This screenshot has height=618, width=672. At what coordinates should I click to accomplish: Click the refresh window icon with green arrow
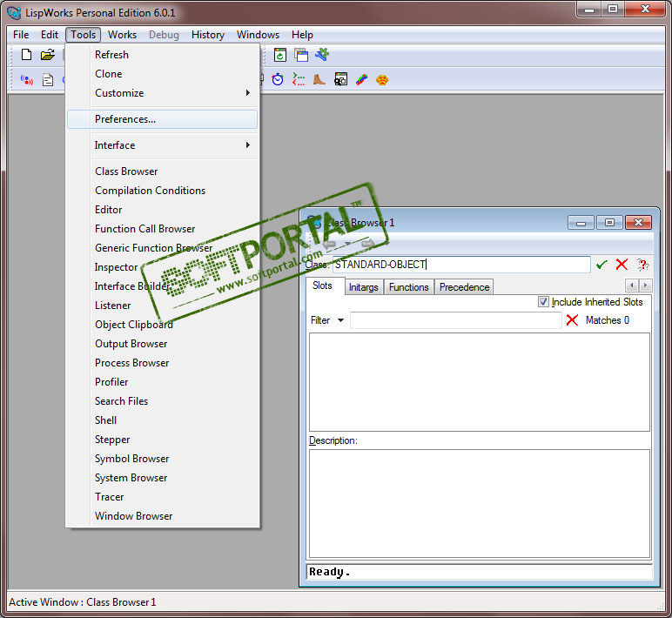(280, 55)
